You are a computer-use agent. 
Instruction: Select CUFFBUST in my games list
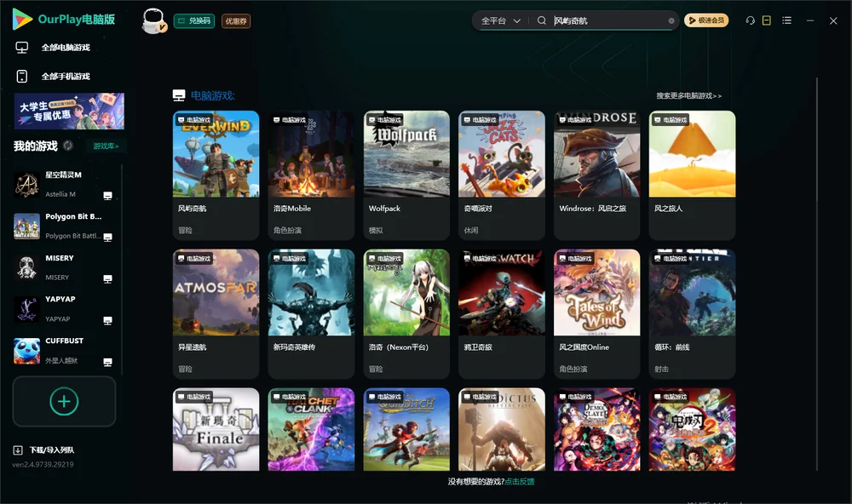pos(64,350)
